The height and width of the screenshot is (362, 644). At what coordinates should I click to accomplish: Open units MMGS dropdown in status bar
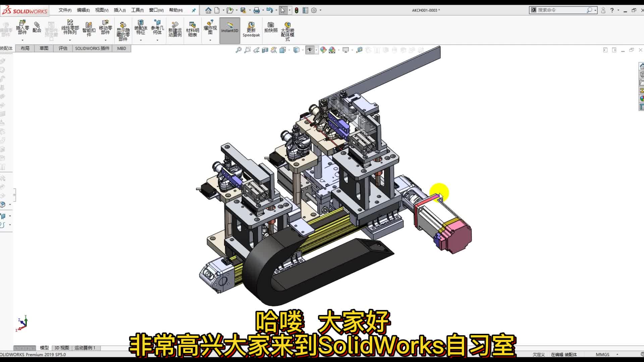617,354
